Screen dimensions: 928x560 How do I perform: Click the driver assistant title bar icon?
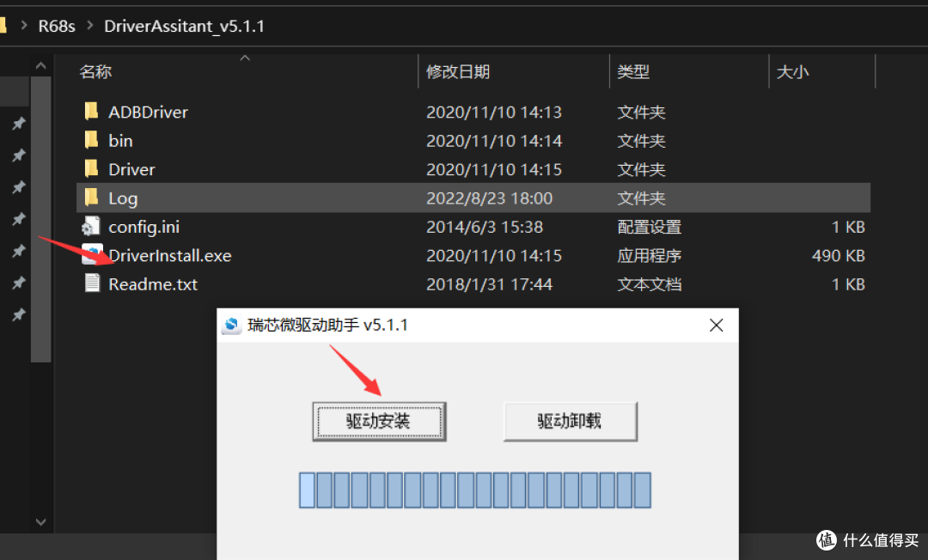(232, 325)
